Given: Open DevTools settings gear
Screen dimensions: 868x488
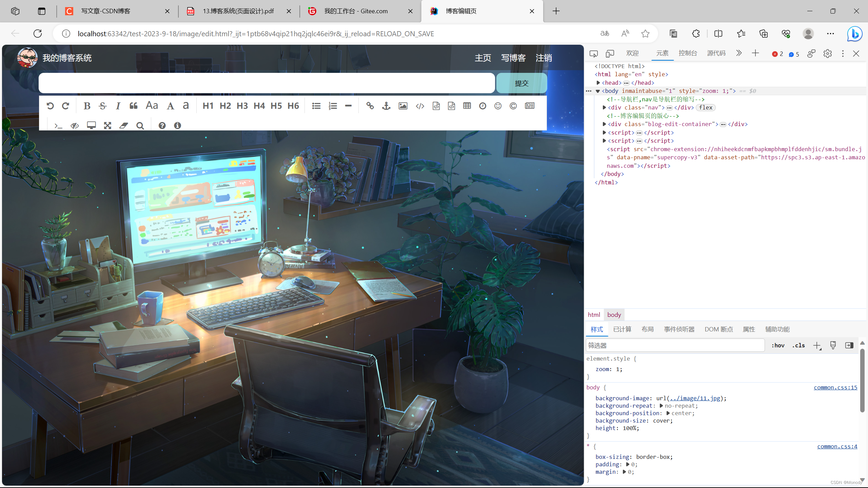Looking at the screenshot, I should (827, 54).
